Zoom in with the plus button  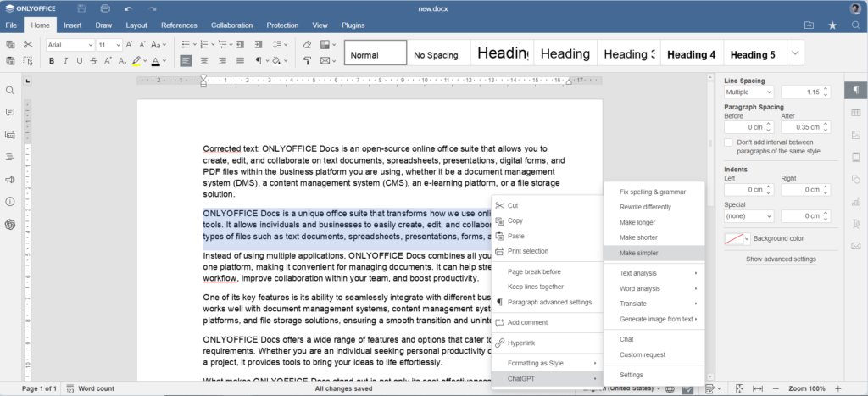point(838,389)
